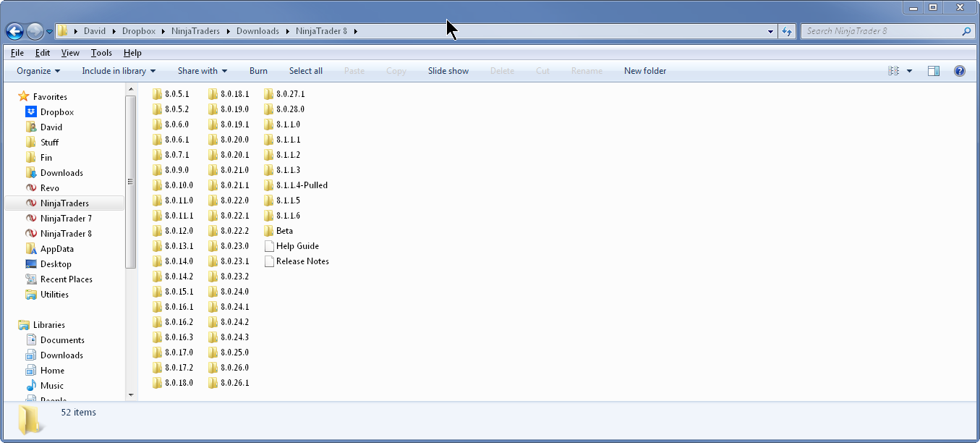Viewport: 980px width, 443px height.
Task: Click NinjaTraders in address breadcrumb
Action: click(195, 31)
